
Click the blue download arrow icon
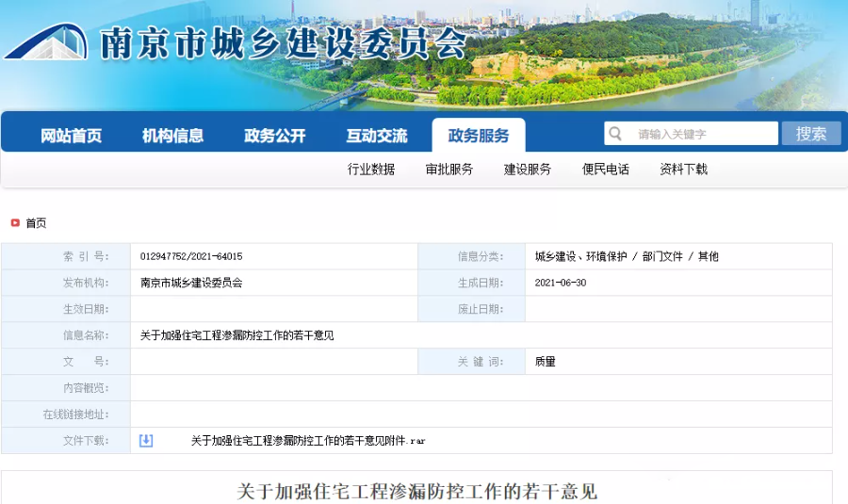(x=146, y=441)
